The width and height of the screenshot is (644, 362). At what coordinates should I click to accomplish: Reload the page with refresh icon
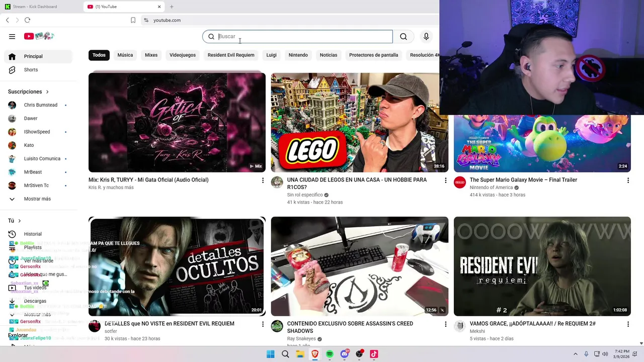(27, 20)
